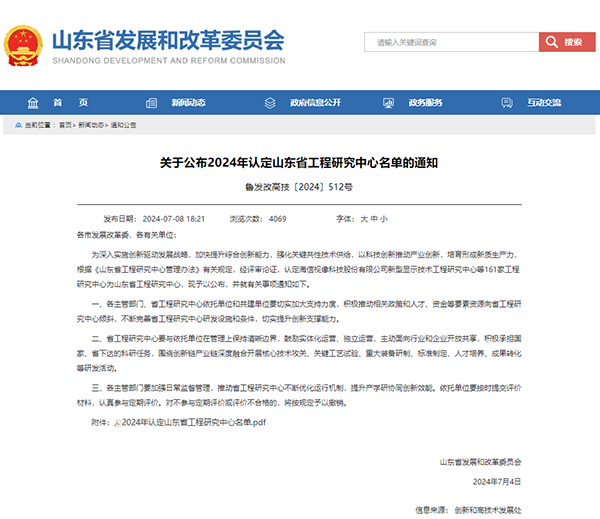Set font size to 中
The height and width of the screenshot is (519, 600).
coord(375,218)
